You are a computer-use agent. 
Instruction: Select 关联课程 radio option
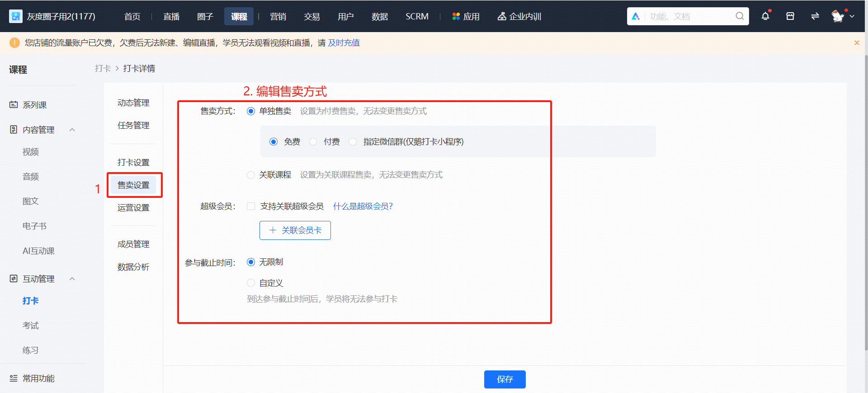pos(251,175)
